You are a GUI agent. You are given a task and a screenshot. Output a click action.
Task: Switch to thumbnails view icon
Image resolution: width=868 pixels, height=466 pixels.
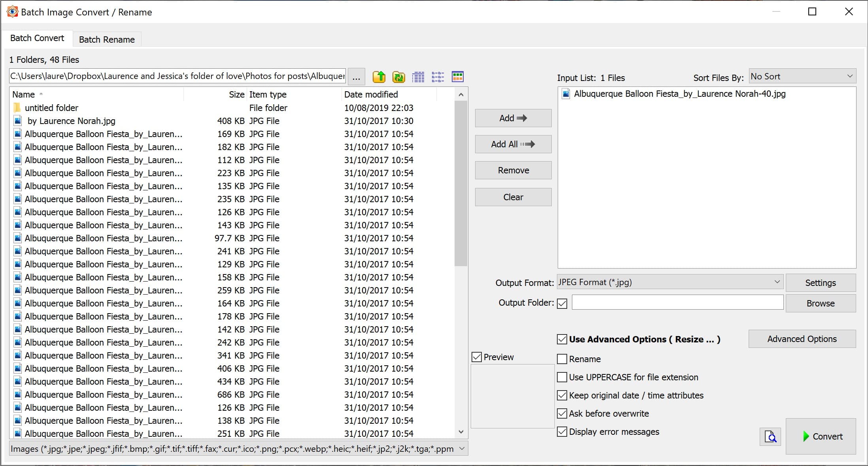pos(457,77)
